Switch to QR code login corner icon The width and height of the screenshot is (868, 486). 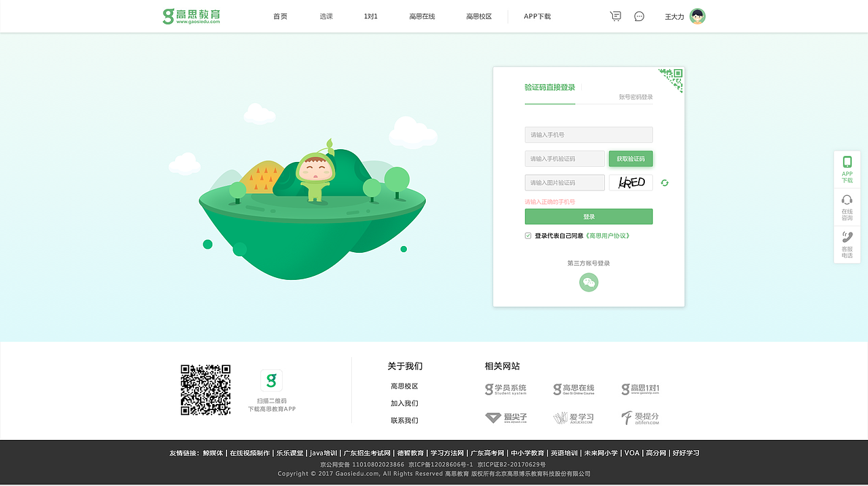[x=673, y=77]
